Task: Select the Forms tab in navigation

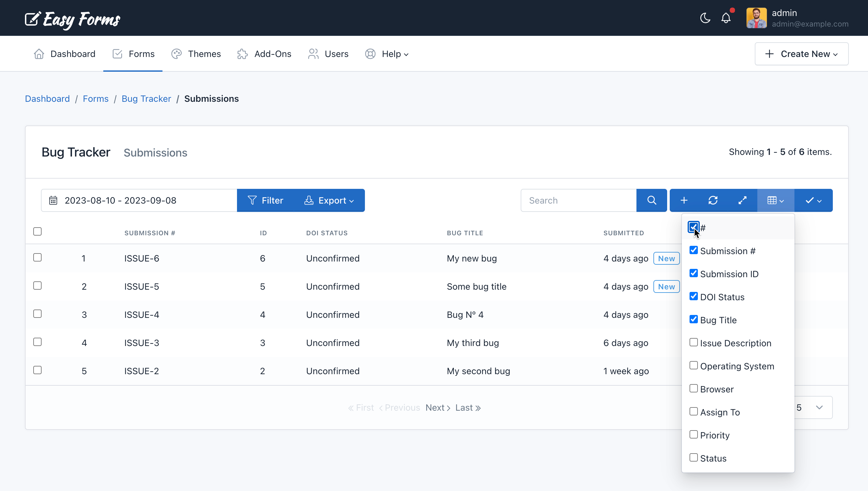Action: click(x=133, y=54)
